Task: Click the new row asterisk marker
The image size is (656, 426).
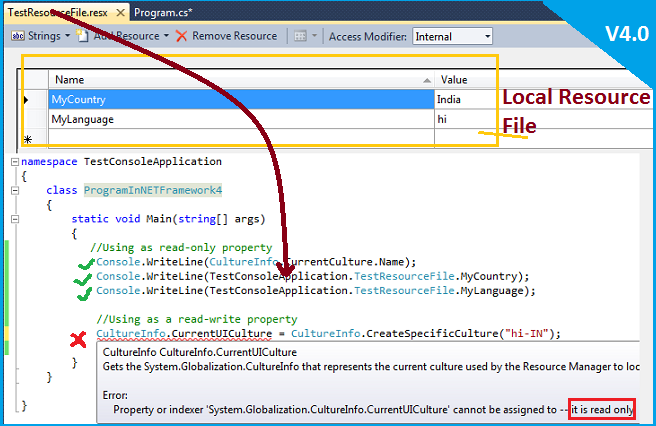Action: click(x=28, y=139)
